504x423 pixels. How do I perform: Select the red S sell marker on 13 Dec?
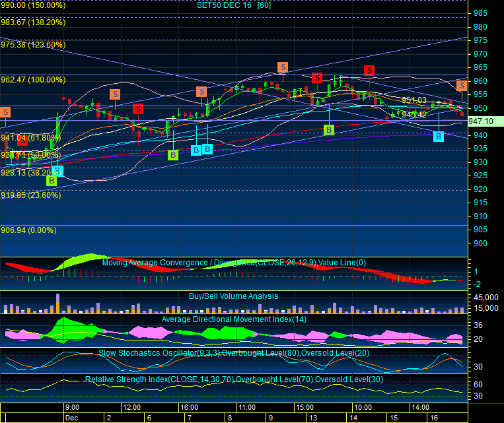click(317, 78)
